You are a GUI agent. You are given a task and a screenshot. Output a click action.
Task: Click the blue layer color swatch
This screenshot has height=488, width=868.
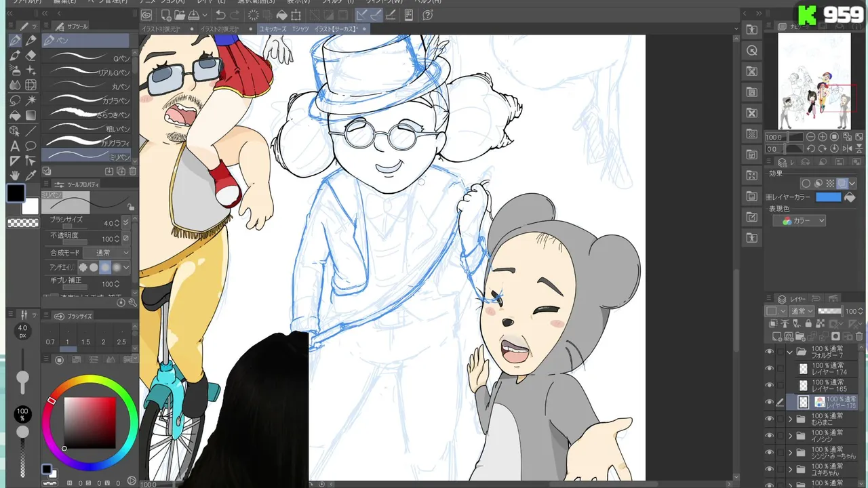coord(828,197)
